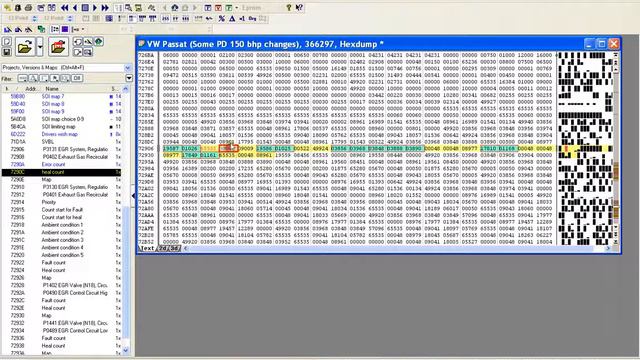Click the red-outlined cell in the hexdump

(229, 148)
